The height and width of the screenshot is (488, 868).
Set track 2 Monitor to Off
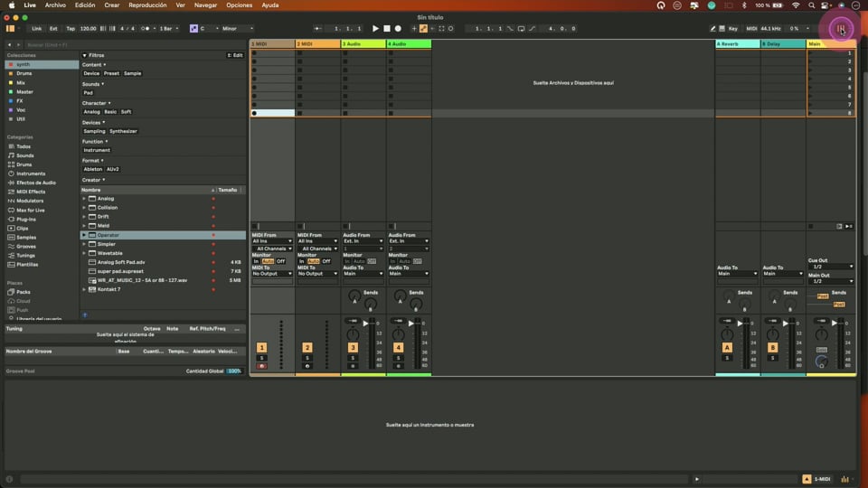coord(326,261)
